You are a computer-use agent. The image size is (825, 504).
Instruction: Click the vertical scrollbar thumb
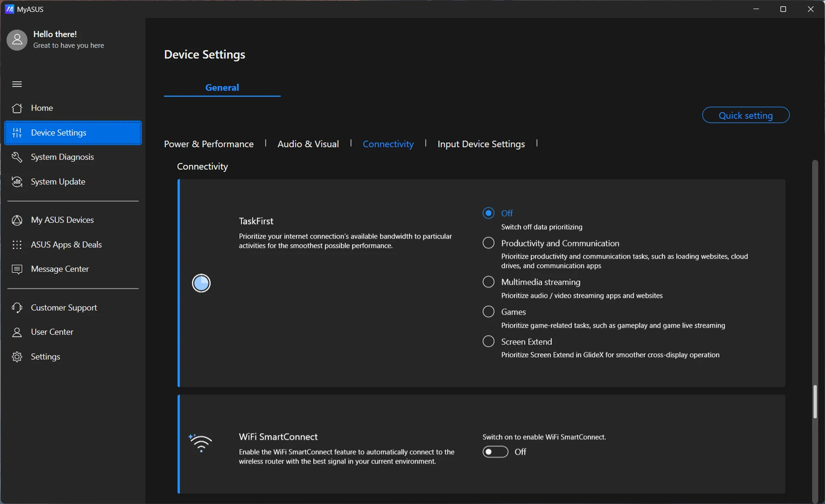(x=815, y=402)
